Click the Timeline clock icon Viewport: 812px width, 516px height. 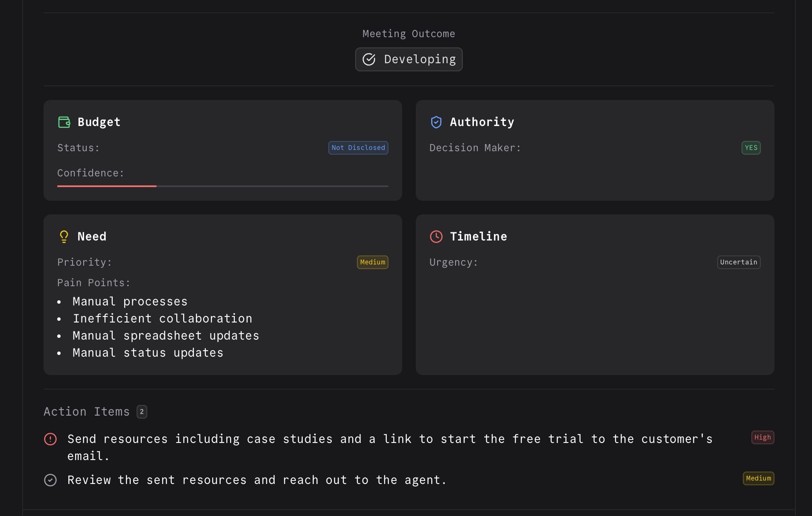pyautogui.click(x=436, y=237)
